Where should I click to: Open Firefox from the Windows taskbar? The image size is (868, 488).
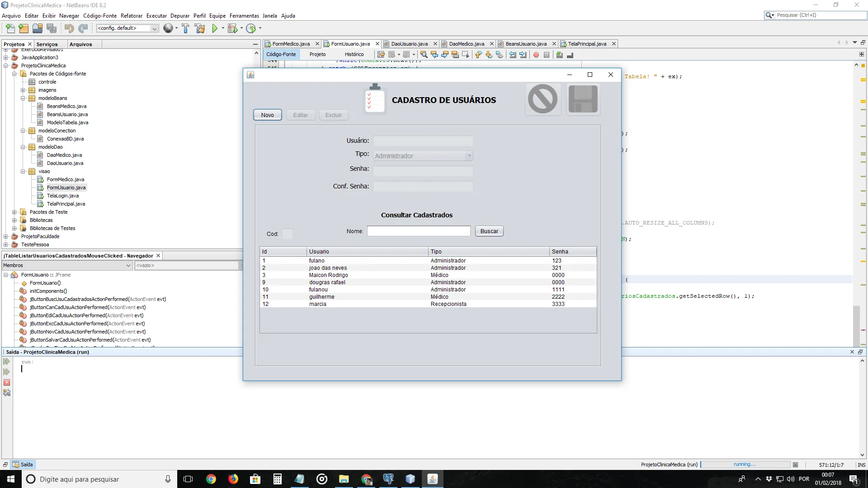pyautogui.click(x=233, y=479)
